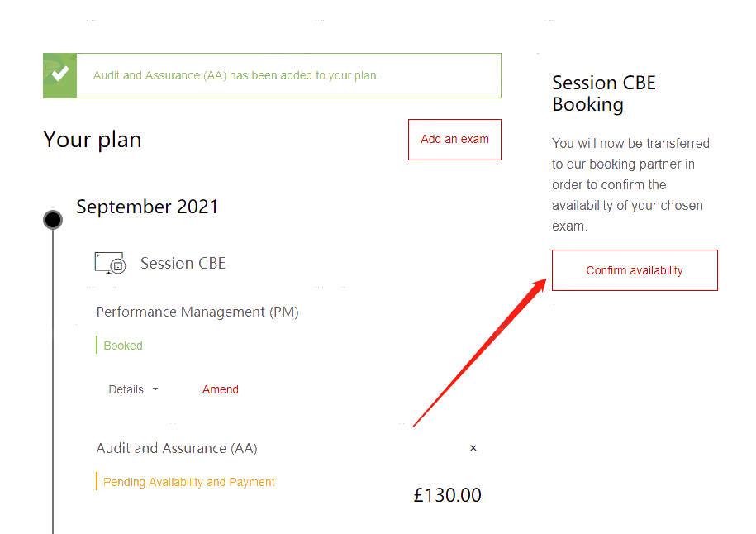Screen dimensions: 756x534
Task: Expand the Details dropdown arrow
Action: [155, 389]
